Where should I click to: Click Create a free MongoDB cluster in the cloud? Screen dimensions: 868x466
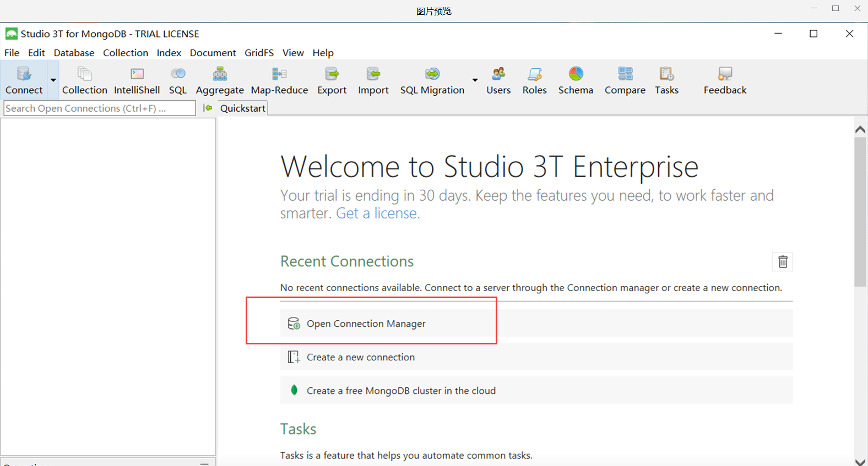click(x=536, y=391)
